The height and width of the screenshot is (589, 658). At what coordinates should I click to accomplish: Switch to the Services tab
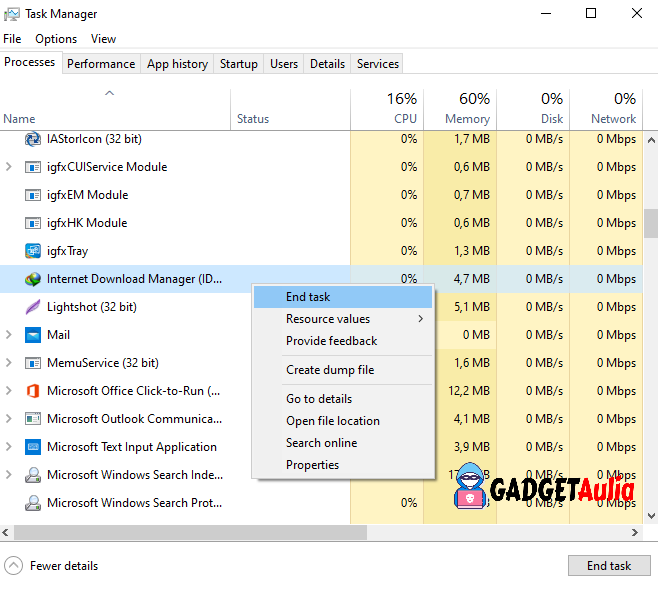click(378, 64)
